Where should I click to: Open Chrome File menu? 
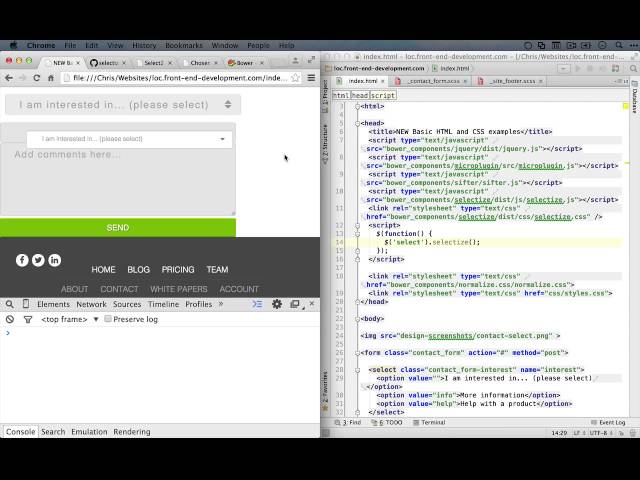pos(70,45)
